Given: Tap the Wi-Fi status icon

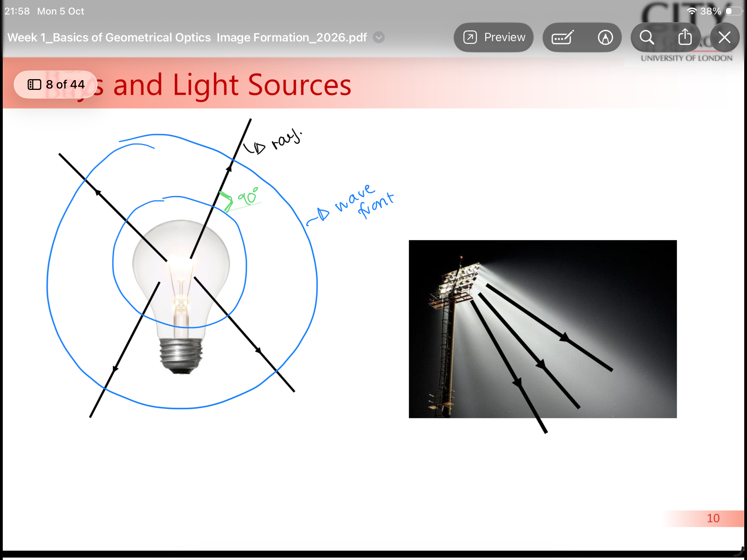Looking at the screenshot, I should coord(691,11).
